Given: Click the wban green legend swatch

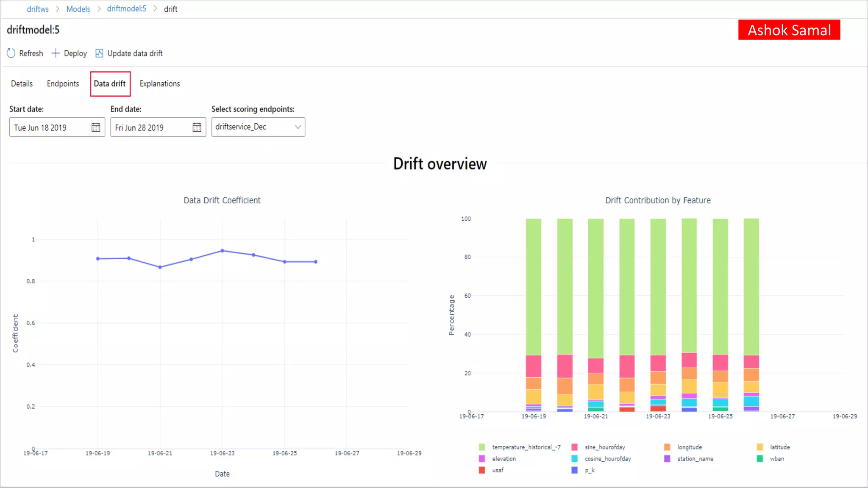Looking at the screenshot, I should click(x=760, y=458).
